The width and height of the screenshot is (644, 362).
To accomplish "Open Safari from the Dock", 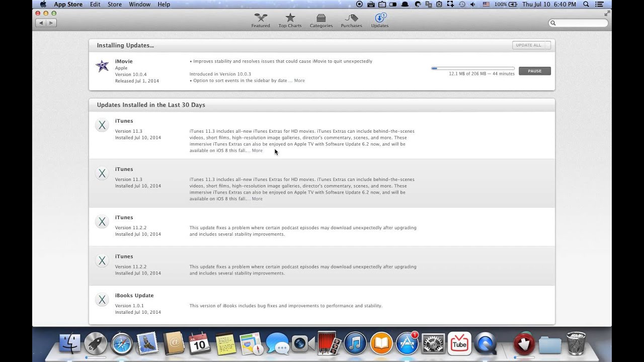I will point(122,344).
